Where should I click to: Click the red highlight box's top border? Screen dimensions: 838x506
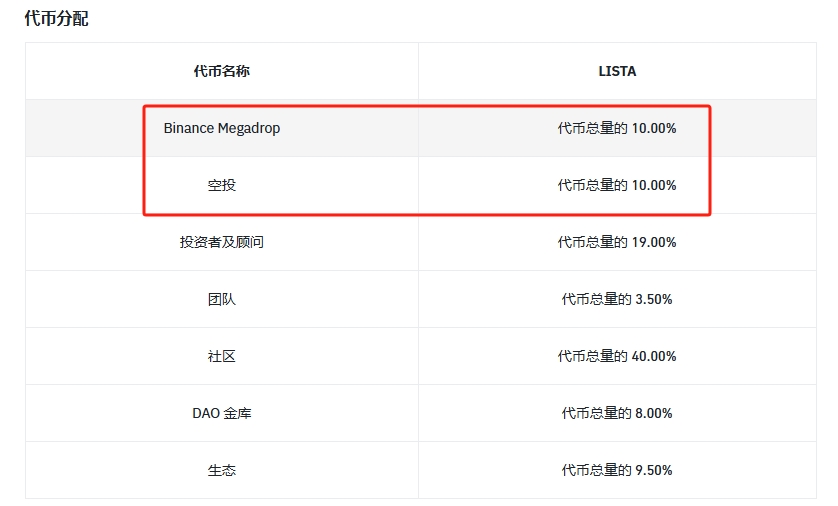(426, 106)
